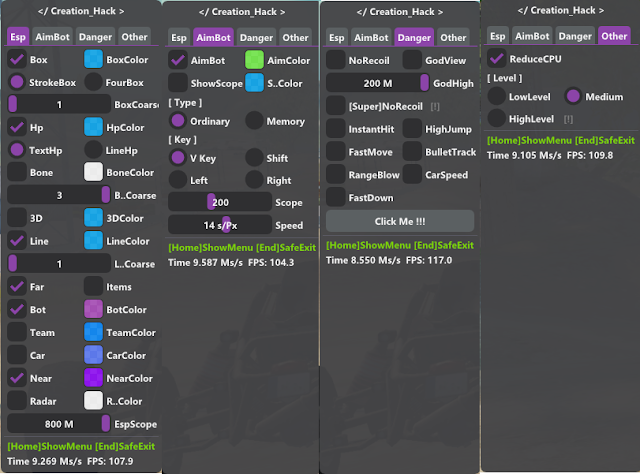Screen dimensions: 640x474
Task: Select the Ordinary type radio
Action: pos(178,121)
